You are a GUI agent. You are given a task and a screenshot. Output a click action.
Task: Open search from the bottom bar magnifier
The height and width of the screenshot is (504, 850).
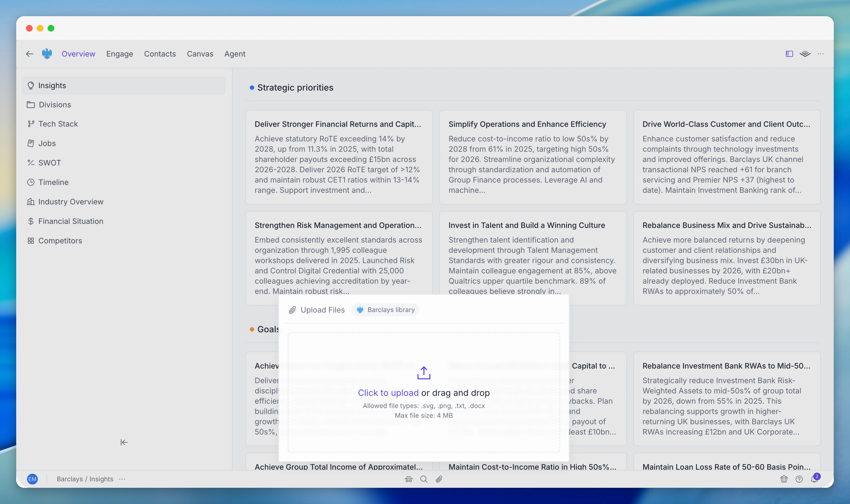[x=424, y=479]
